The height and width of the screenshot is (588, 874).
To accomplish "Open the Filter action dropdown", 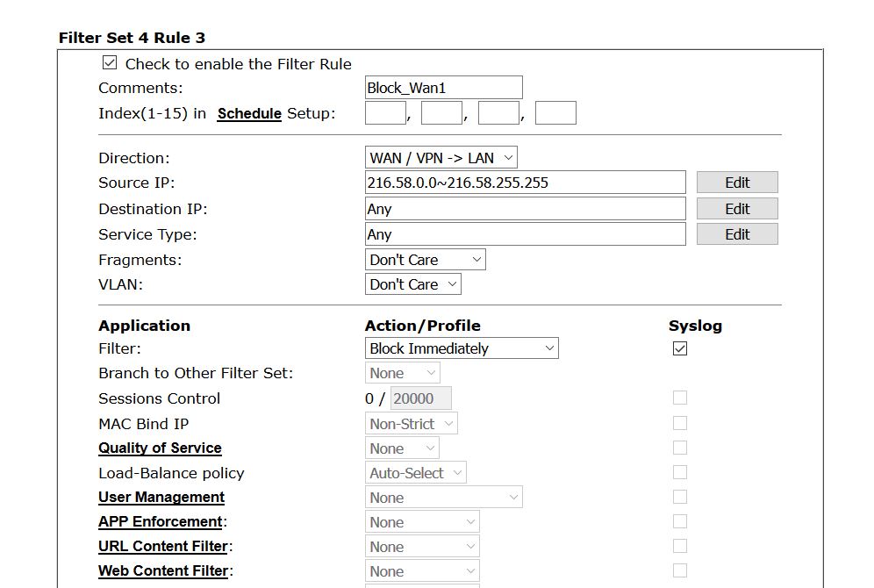I will (462, 348).
